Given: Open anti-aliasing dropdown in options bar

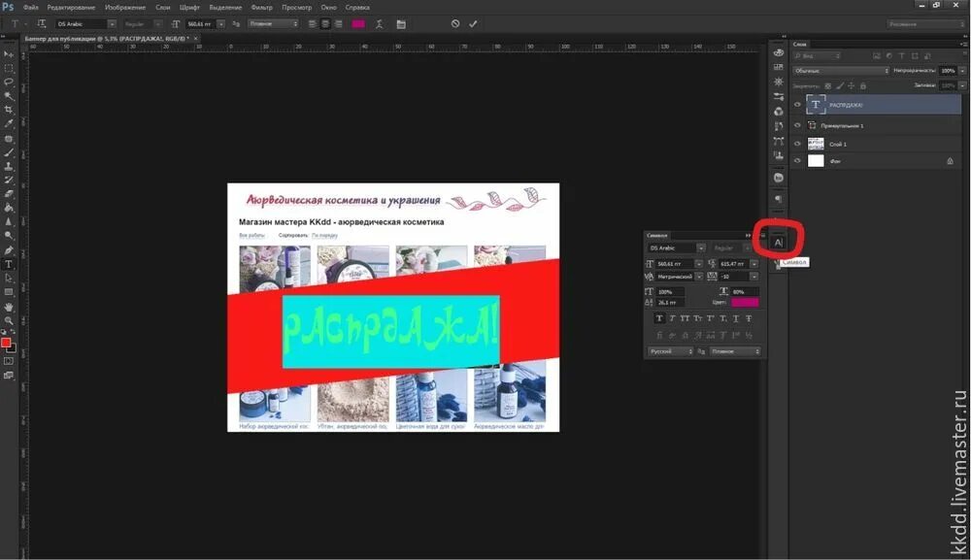Looking at the screenshot, I should click(x=273, y=23).
